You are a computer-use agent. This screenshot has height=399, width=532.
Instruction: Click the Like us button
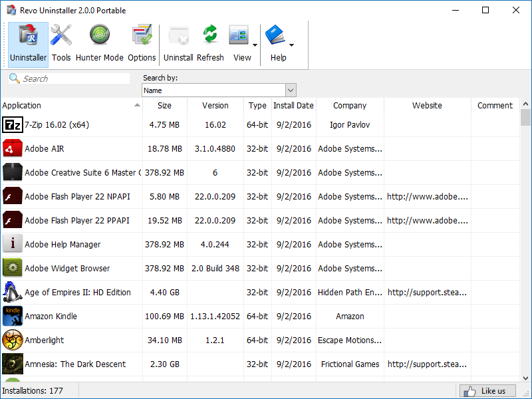pos(487,390)
